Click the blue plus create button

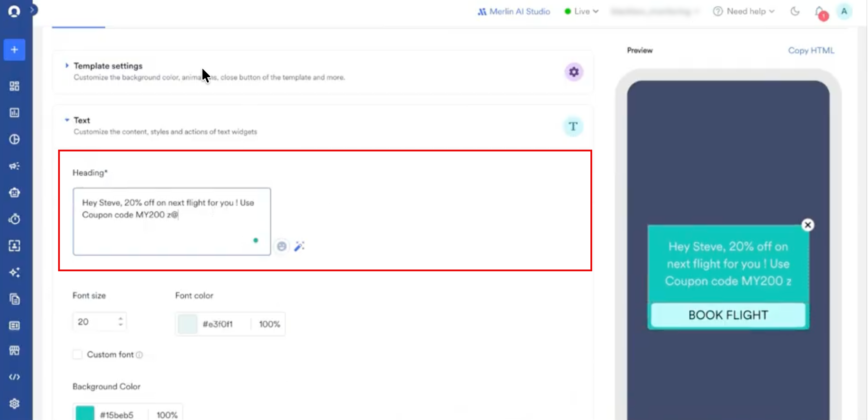point(14,49)
